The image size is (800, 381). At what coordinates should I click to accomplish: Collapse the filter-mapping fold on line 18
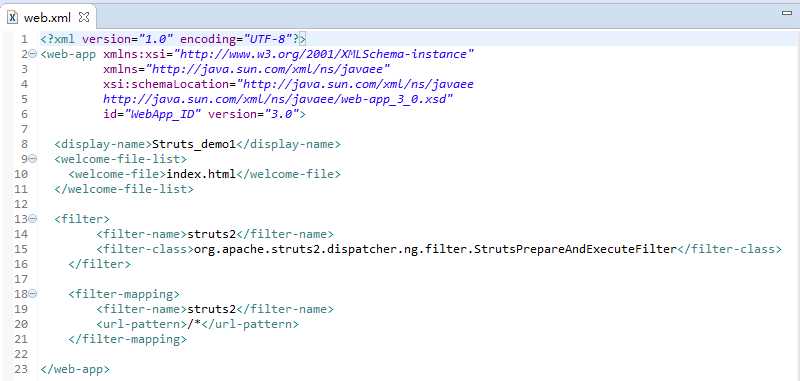point(33,294)
